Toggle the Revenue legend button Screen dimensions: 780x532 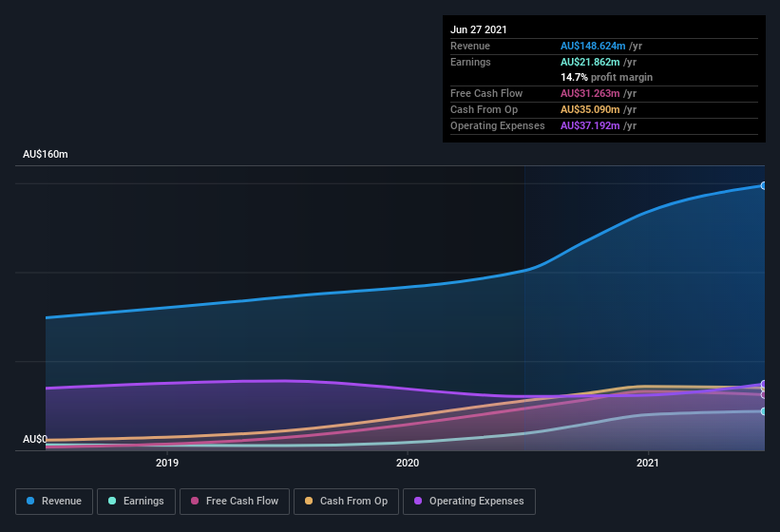(x=54, y=502)
